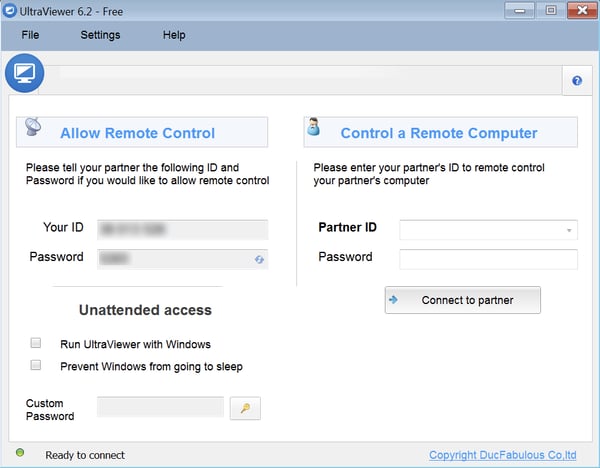Click the blue help question mark icon
The height and width of the screenshot is (468, 600).
[577, 81]
